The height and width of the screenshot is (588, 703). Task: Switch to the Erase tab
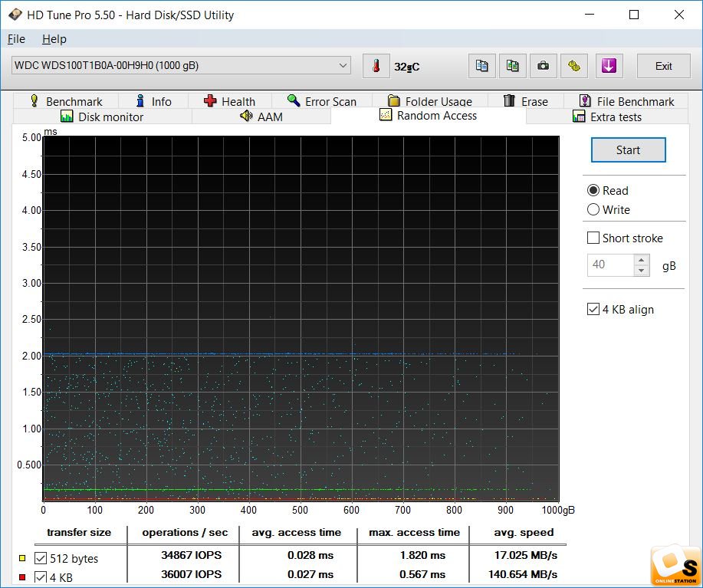coord(526,101)
